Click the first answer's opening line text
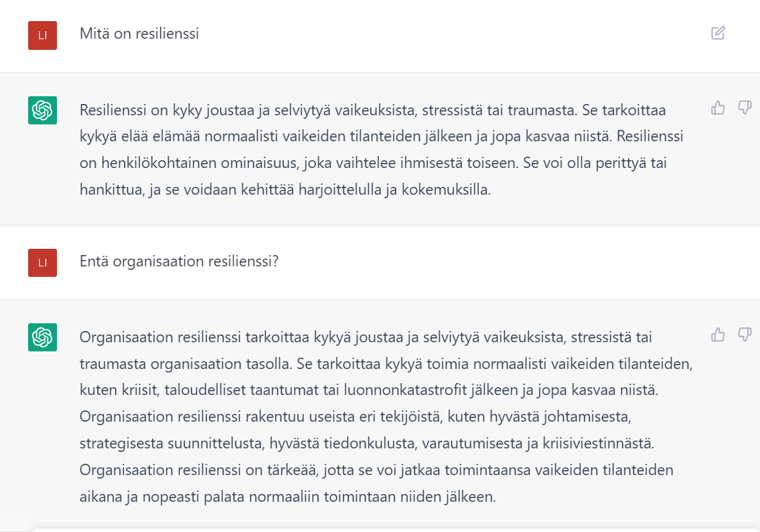 [x=373, y=110]
